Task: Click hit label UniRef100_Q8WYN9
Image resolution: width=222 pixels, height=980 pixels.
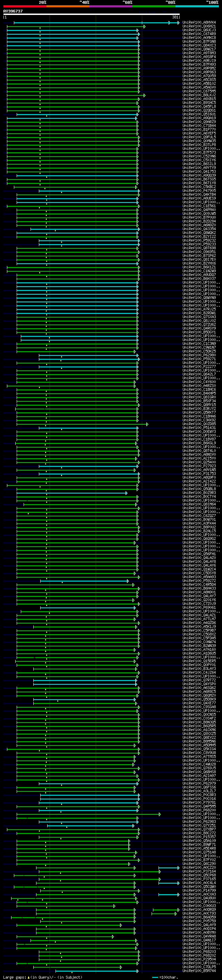Action: point(199,298)
